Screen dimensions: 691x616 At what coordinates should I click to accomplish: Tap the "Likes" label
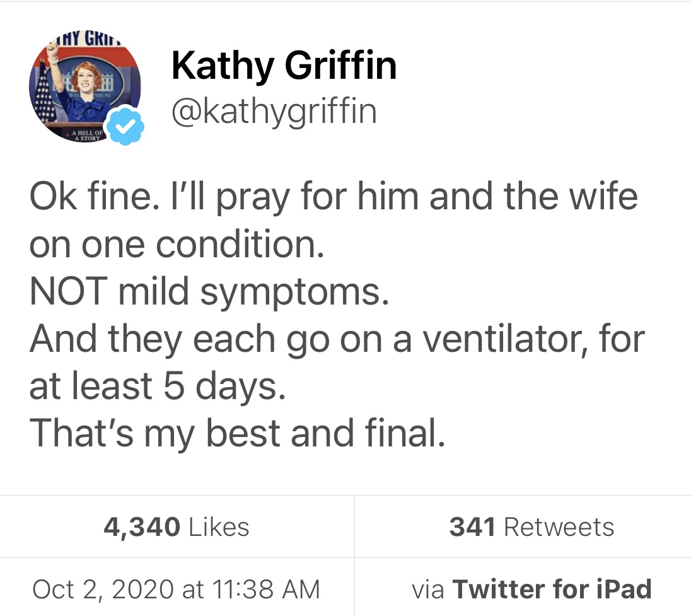(x=218, y=527)
